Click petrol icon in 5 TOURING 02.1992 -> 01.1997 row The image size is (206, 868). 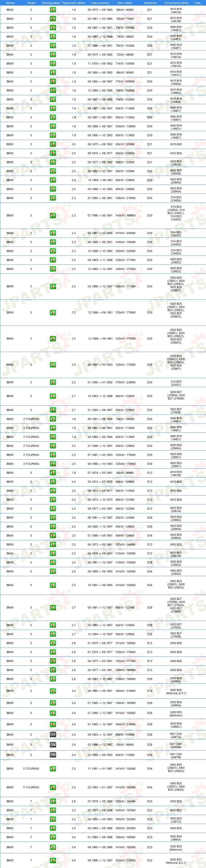tap(53, 788)
